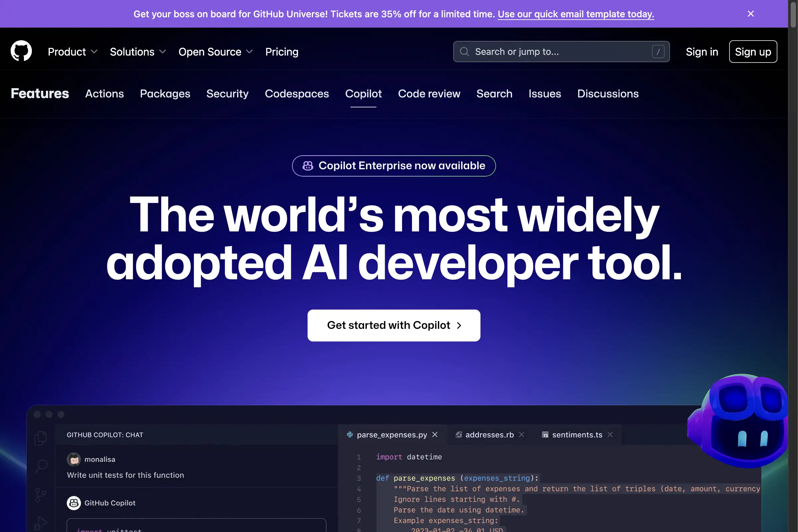Click the Search or jump to field
Viewport: 798px width, 532px height.
(561, 52)
